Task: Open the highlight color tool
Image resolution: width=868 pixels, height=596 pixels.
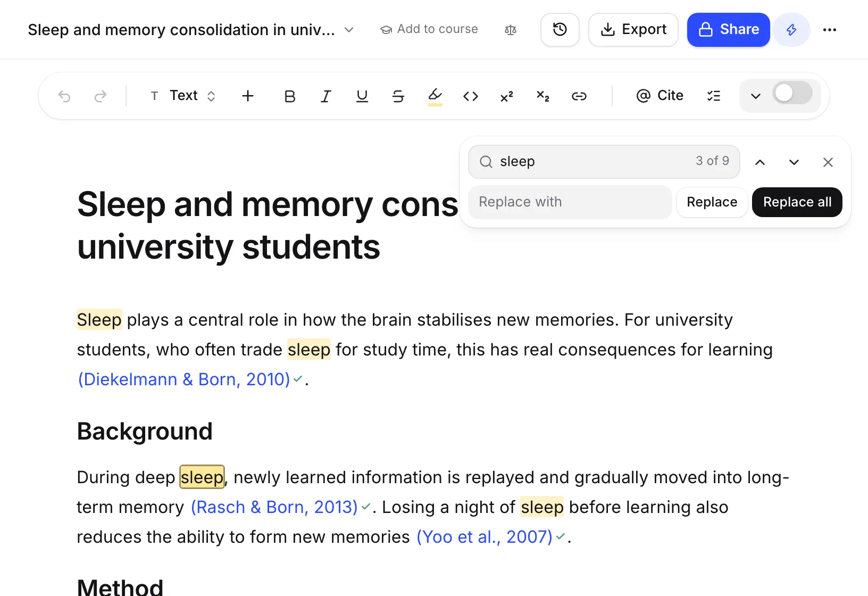Action: coord(435,96)
